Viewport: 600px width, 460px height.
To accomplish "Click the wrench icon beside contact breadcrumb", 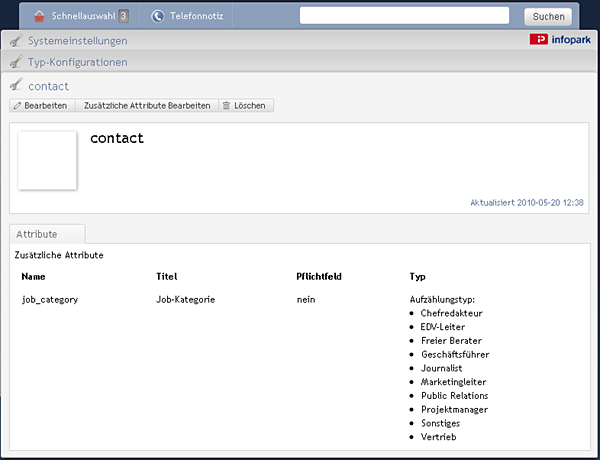I will tap(16, 84).
